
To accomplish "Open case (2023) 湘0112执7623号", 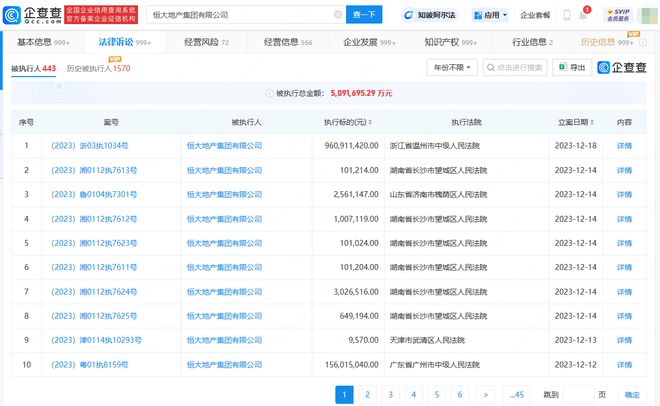I will (x=94, y=243).
